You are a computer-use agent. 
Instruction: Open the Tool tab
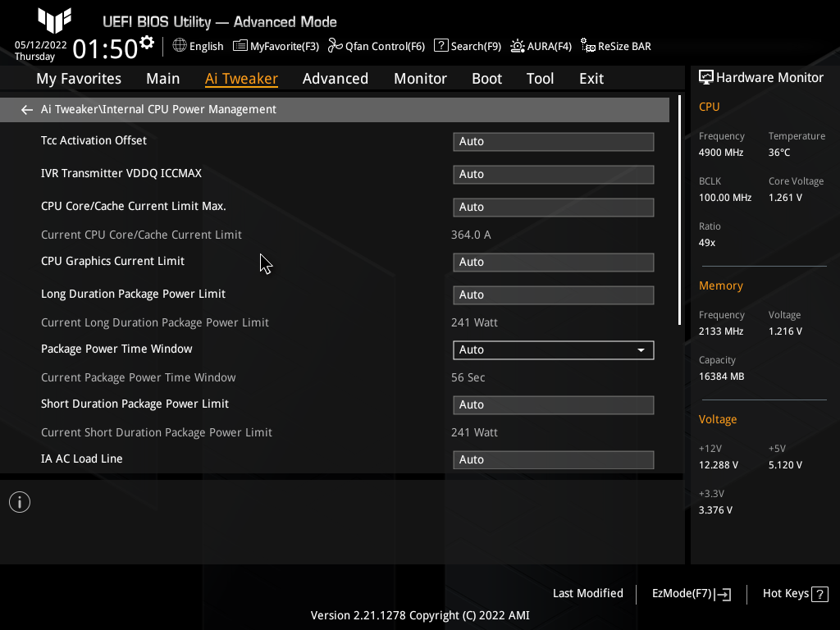click(x=540, y=79)
